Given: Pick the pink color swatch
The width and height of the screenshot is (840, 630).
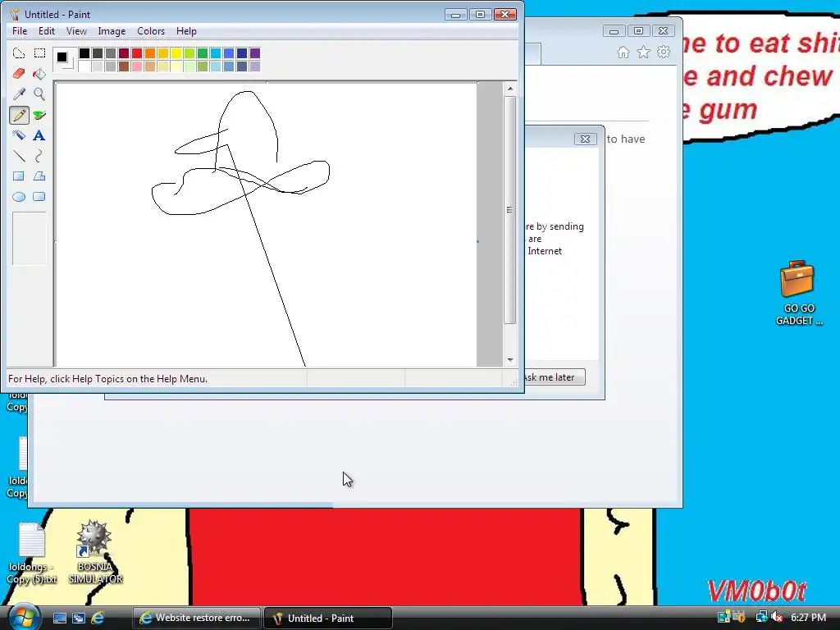Looking at the screenshot, I should [x=137, y=66].
